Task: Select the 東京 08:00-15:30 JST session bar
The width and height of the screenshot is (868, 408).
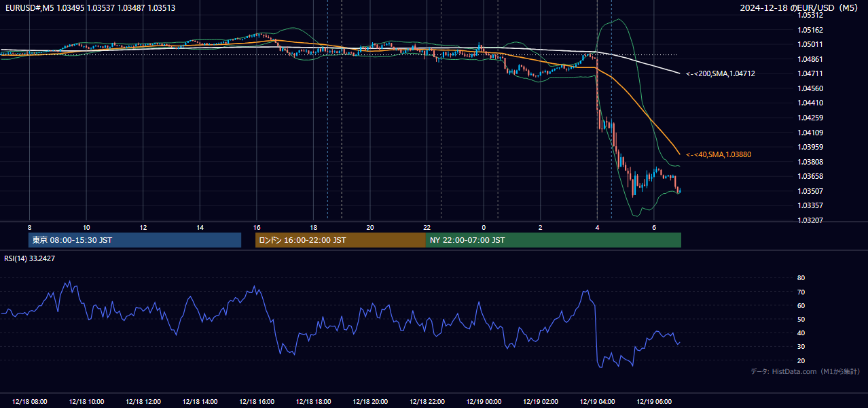Action: [x=134, y=240]
